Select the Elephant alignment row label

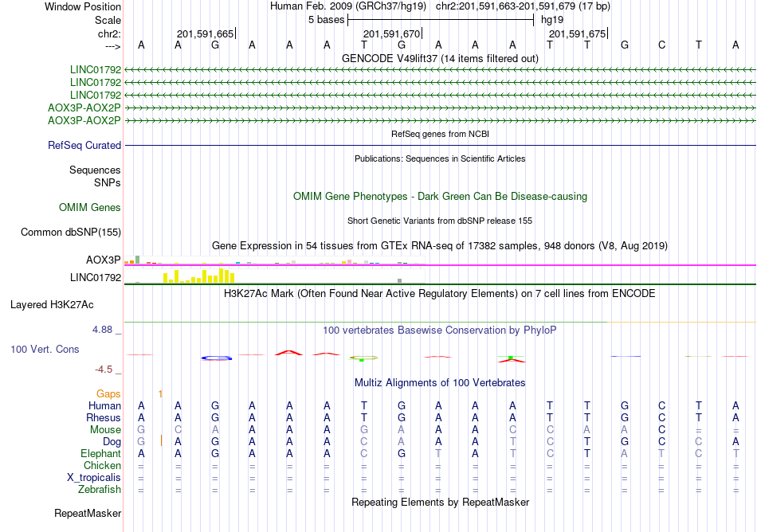(x=101, y=453)
